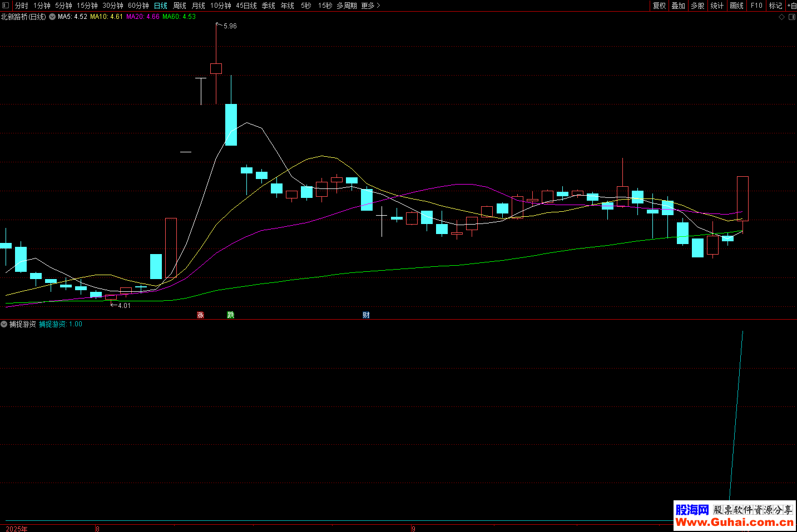Viewport: 797px width, 532px height.
Task: Toggle the left sidebar panel icon
Action: pyautogui.click(x=6, y=6)
